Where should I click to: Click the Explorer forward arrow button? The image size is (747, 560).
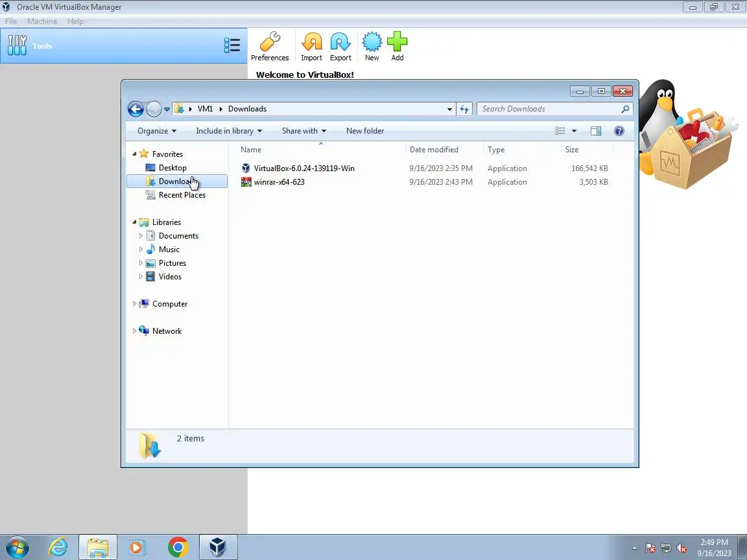pos(154,109)
